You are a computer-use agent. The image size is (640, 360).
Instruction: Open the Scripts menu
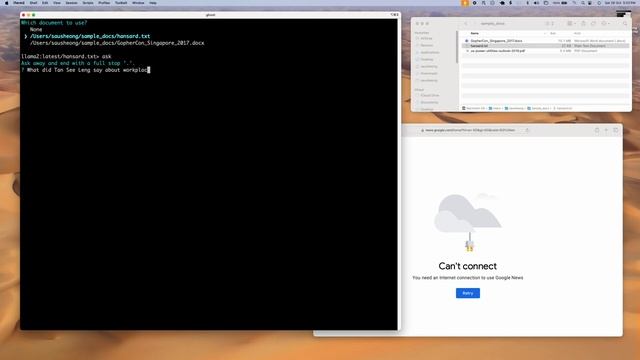coord(88,3)
